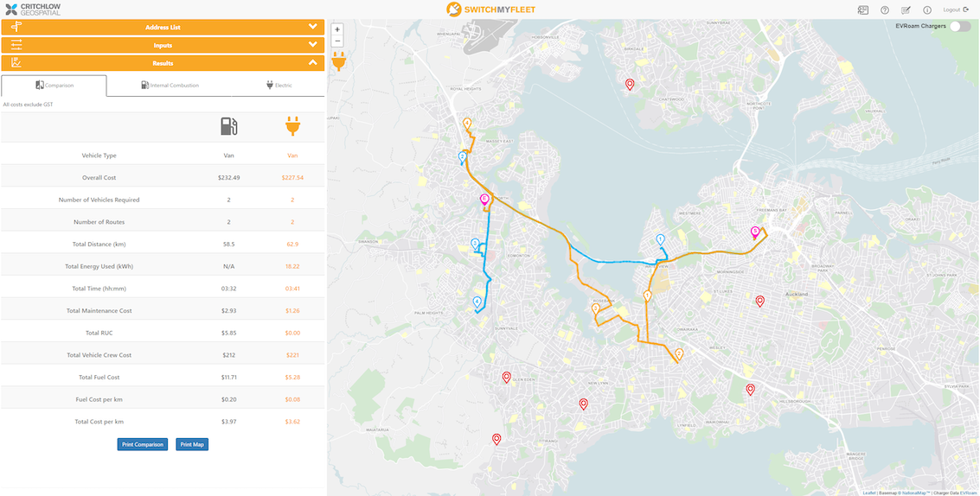The height and width of the screenshot is (496, 980).
Task: Click the red marker near Titirangi
Action: click(496, 439)
